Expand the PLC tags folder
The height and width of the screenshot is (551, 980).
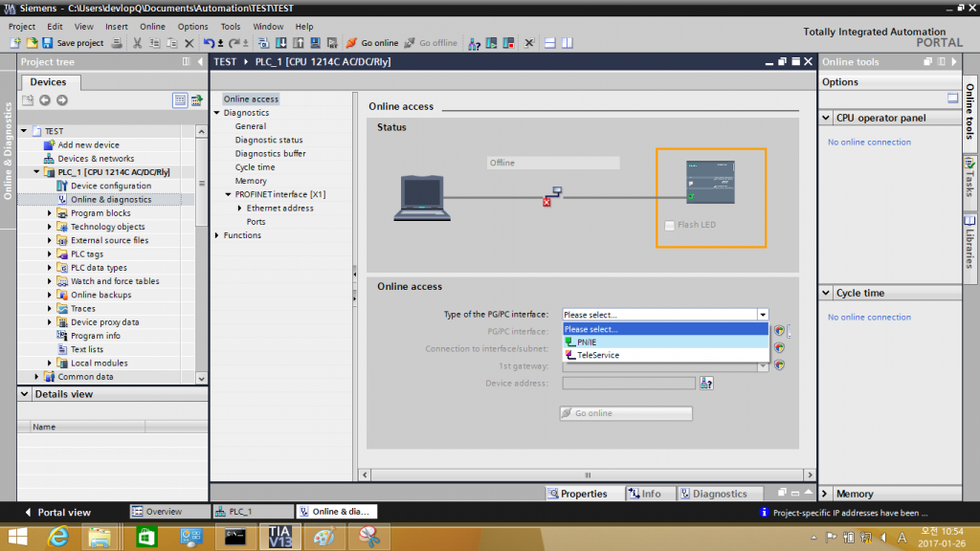[x=50, y=254]
